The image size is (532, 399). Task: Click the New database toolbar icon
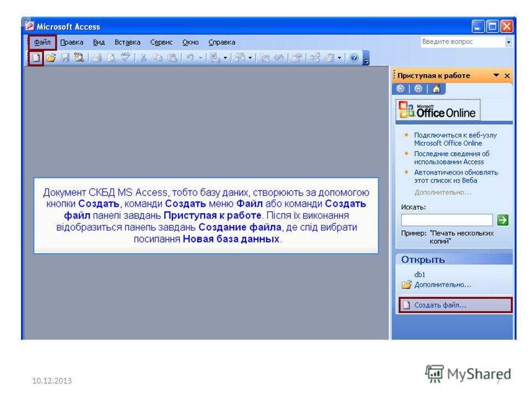[x=36, y=58]
